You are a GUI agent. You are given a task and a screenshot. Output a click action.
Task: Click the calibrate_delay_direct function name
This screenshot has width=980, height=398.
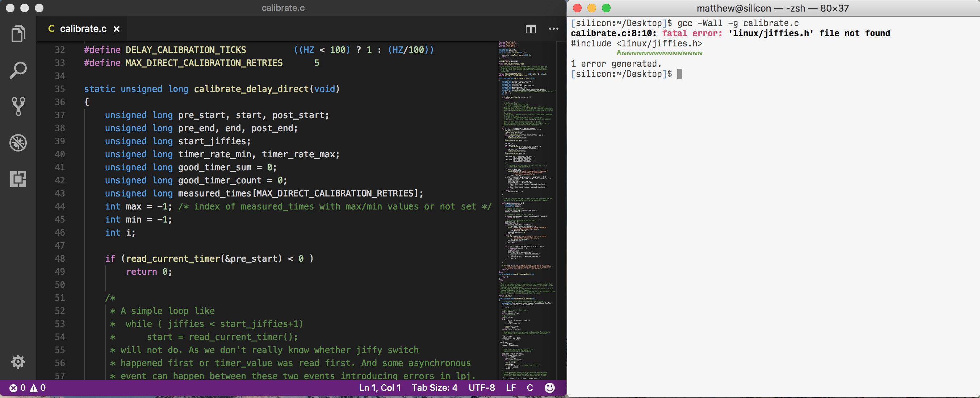click(x=251, y=89)
